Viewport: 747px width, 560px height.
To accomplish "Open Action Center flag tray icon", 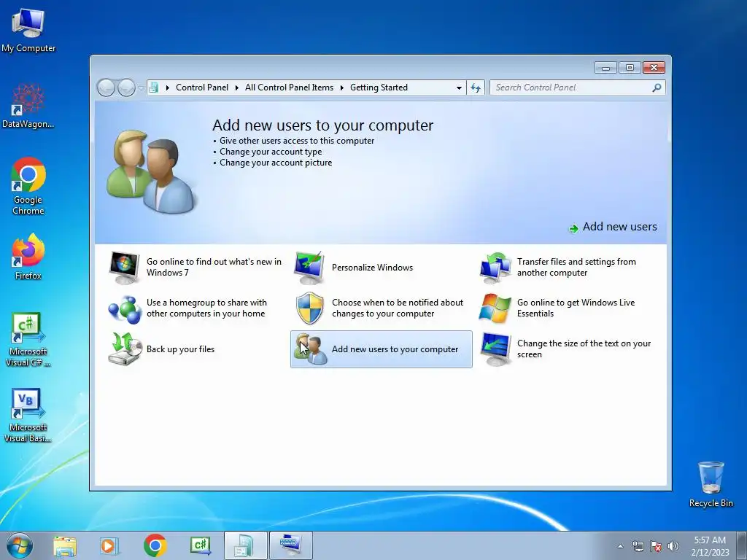I will pyautogui.click(x=656, y=546).
